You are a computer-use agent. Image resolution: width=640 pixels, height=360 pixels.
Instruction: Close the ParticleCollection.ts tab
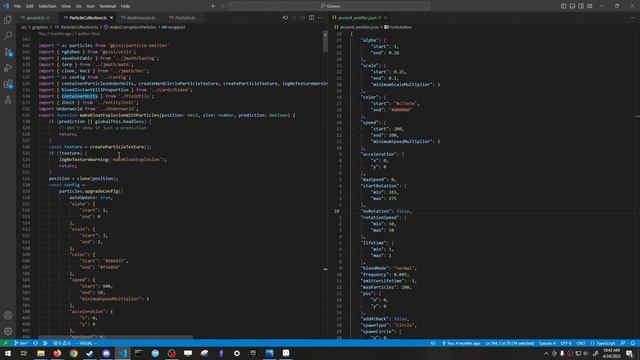coord(111,18)
